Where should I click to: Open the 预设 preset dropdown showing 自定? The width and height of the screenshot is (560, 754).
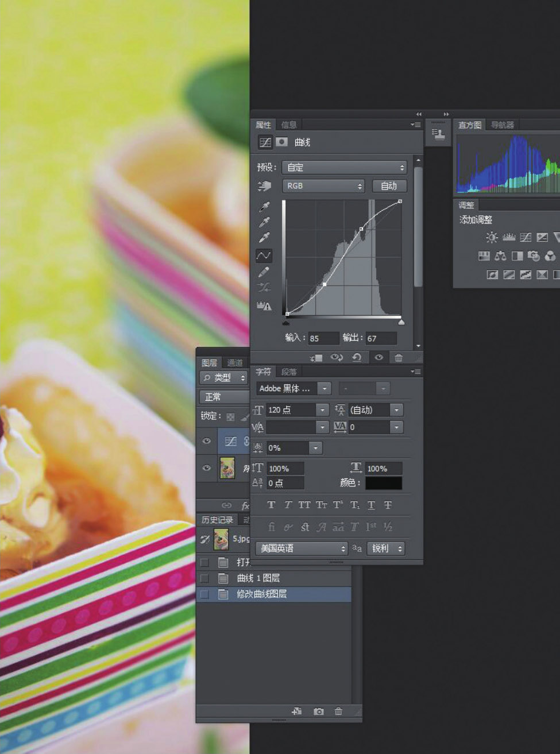344,168
